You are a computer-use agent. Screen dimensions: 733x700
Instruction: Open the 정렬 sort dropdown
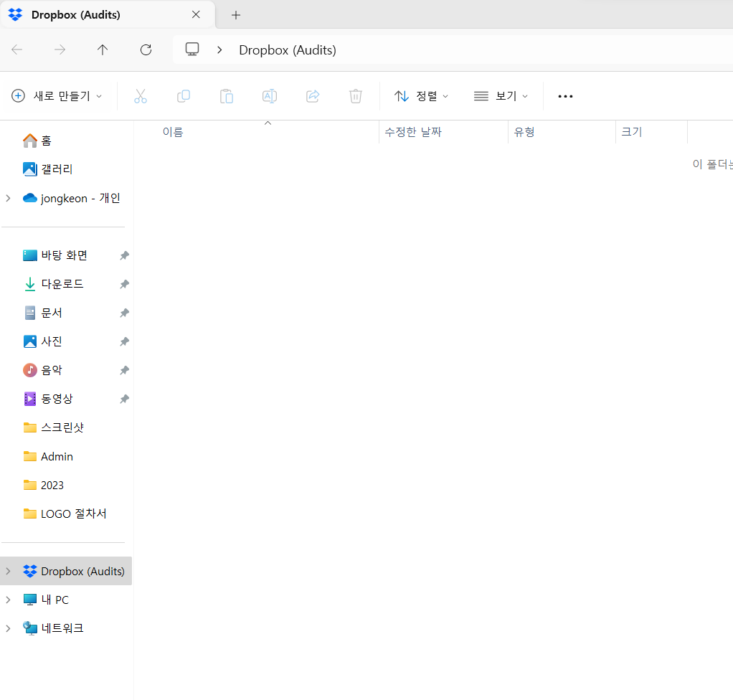coord(422,96)
